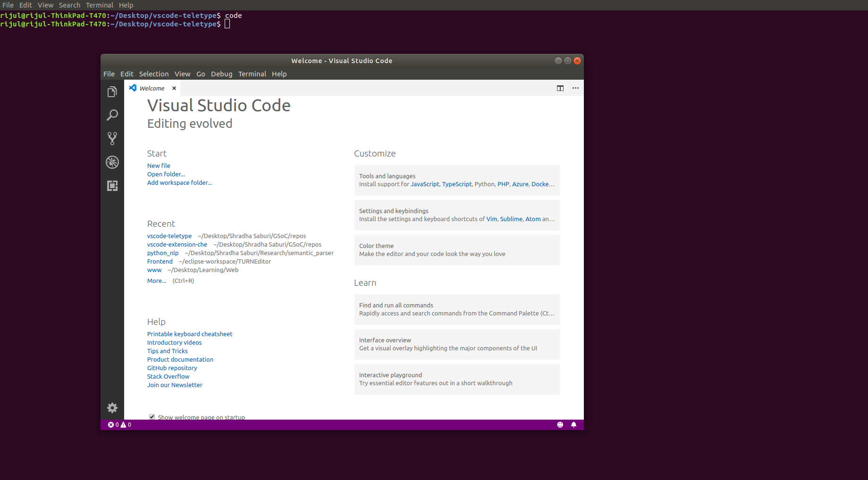Viewport: 868px width, 480px height.
Task: Install PHP language support
Action: tap(503, 184)
